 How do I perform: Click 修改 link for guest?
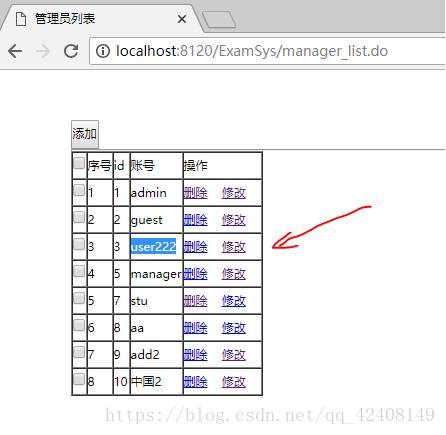pyautogui.click(x=234, y=220)
